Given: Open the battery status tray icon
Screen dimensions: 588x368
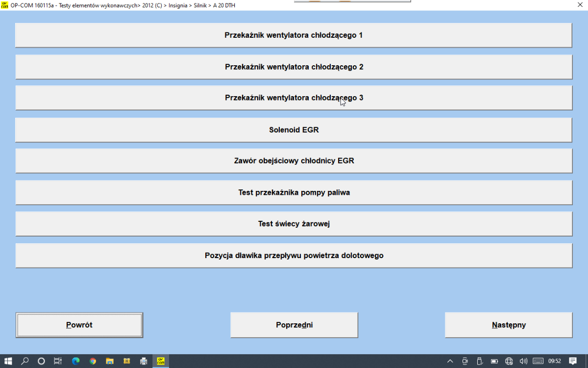Looking at the screenshot, I should (494, 361).
